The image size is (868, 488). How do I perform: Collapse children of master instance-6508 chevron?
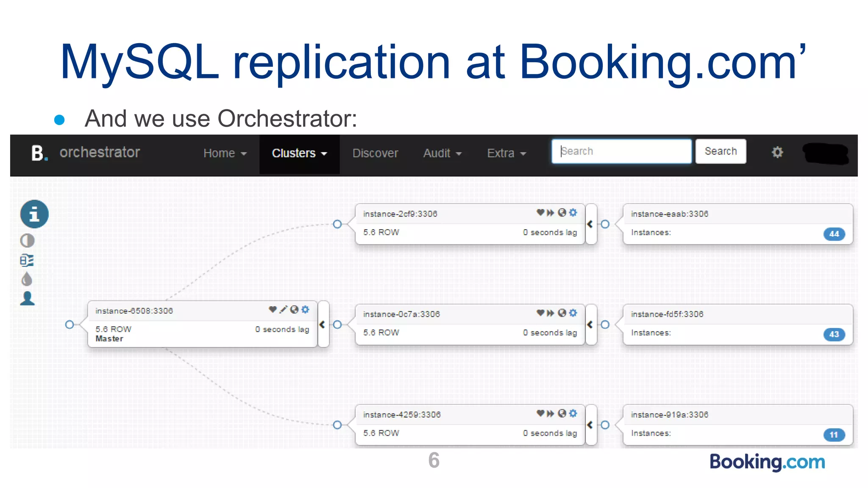(x=323, y=324)
